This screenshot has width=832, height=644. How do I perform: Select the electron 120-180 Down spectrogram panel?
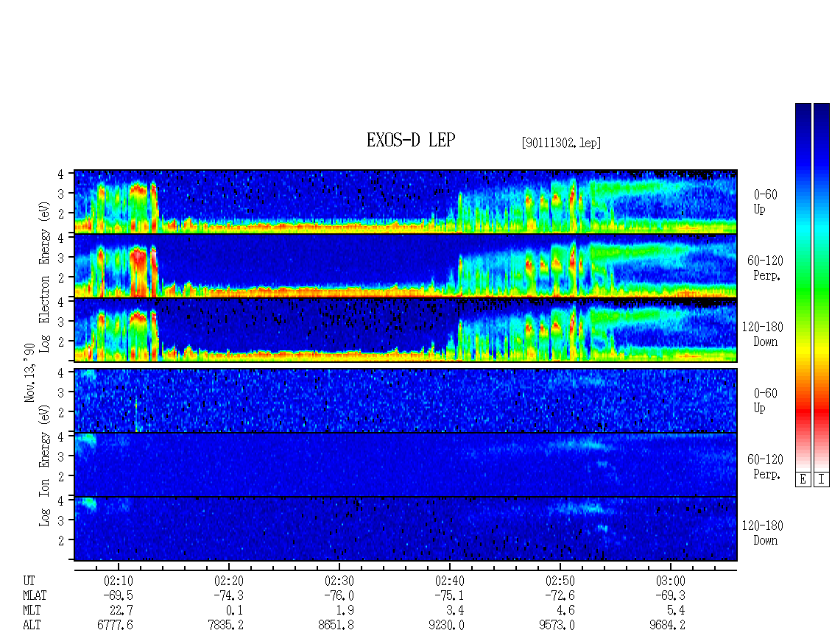[x=406, y=330]
